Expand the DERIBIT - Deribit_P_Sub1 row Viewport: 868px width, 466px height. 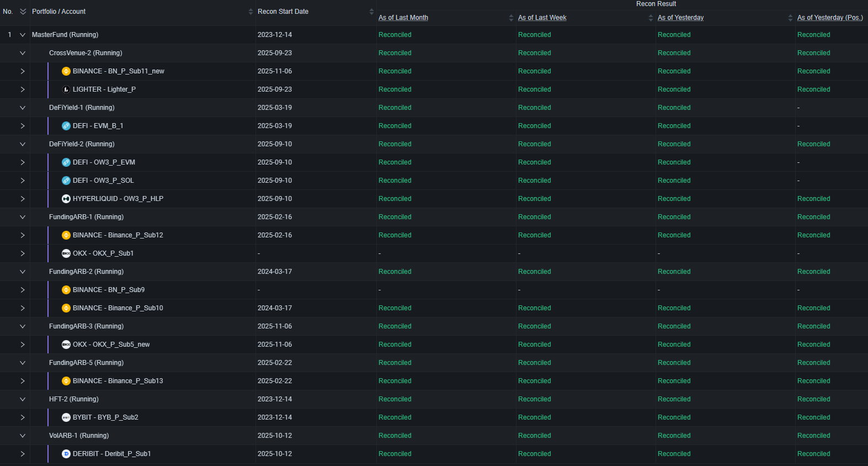click(23, 454)
